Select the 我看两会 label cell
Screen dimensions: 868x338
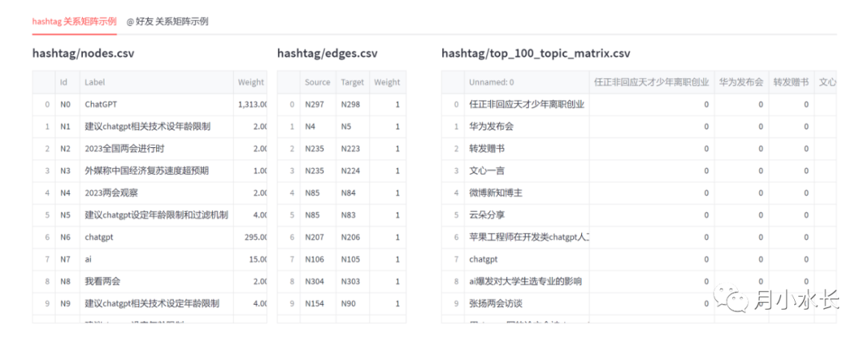156,282
